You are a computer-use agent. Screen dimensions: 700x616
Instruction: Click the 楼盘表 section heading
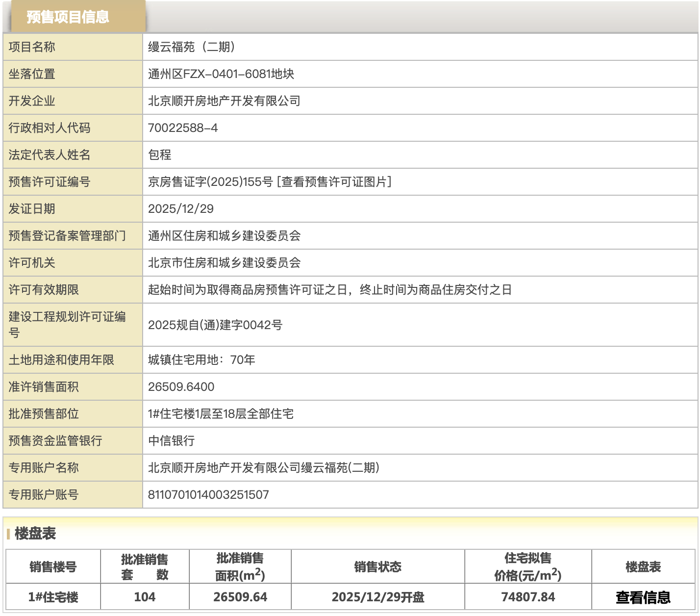pos(35,534)
